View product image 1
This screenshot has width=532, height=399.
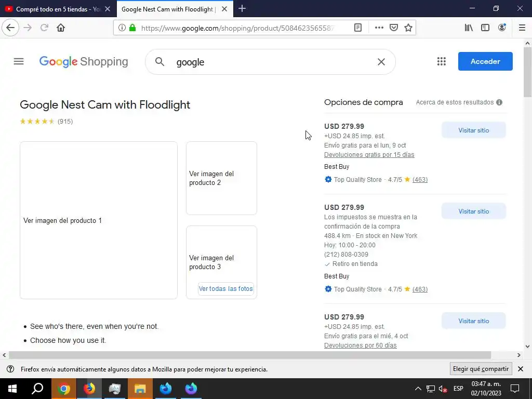tap(99, 220)
